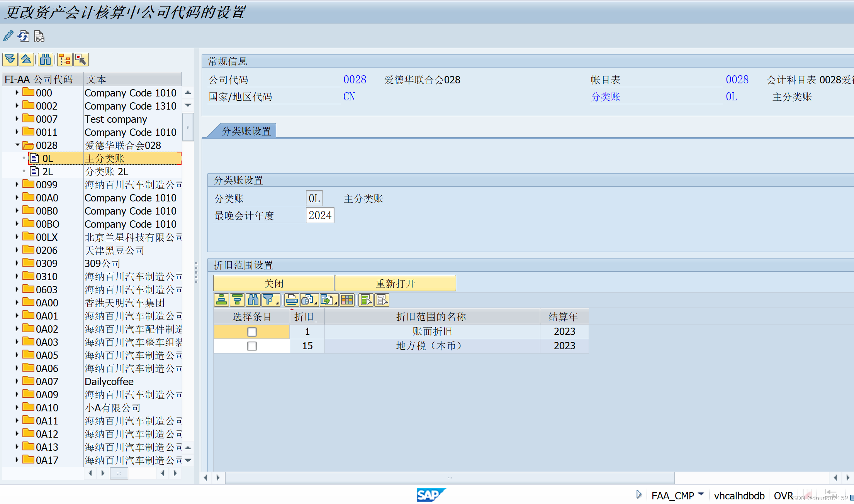Click the layout grid icon in table toolbar
The image size is (854, 504).
coord(347,300)
